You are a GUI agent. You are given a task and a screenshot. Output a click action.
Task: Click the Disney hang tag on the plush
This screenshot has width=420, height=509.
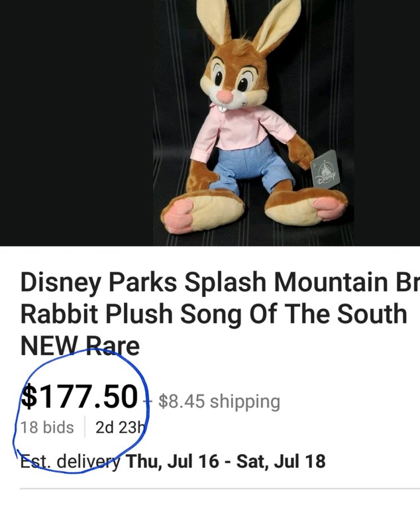pyautogui.click(x=325, y=170)
